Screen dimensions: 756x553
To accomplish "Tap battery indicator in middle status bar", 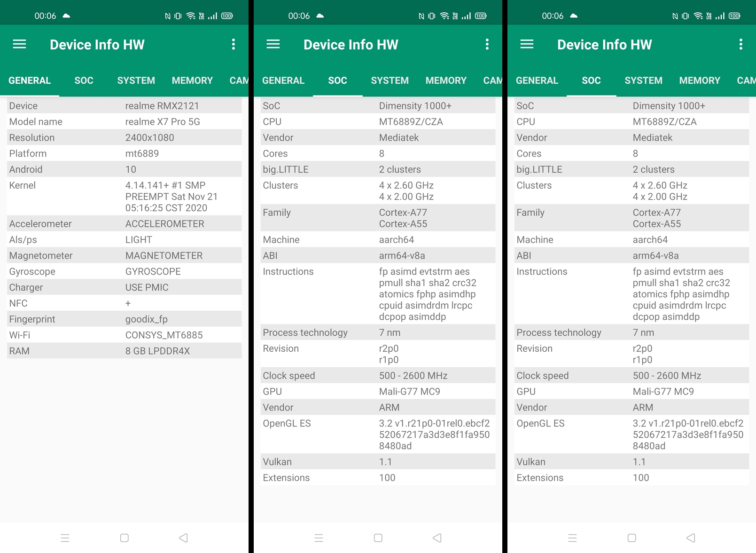I will tap(481, 16).
